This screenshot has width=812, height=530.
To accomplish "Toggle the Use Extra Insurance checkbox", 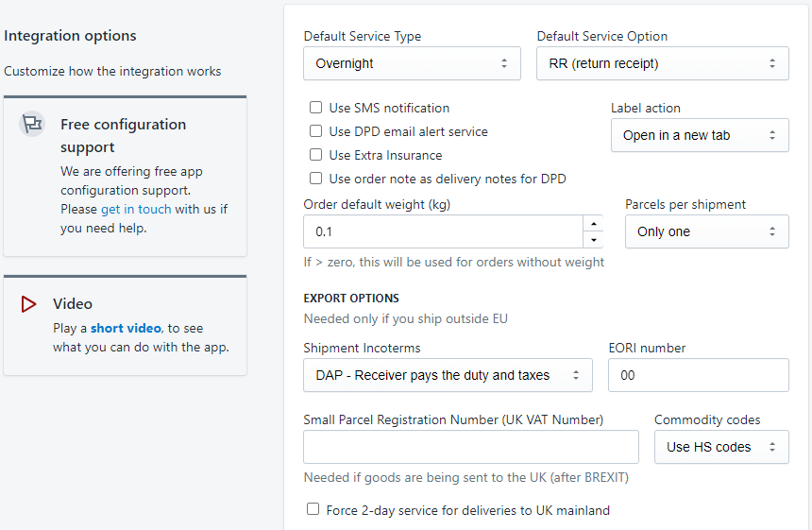I will (x=315, y=154).
